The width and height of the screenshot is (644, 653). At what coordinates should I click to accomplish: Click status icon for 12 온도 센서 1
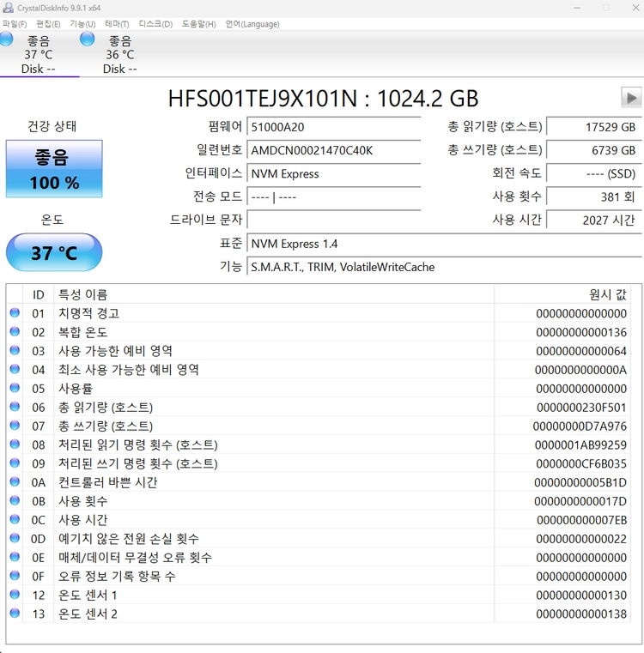coord(15,595)
